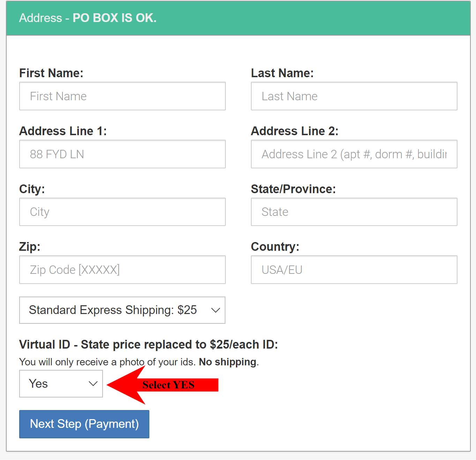This screenshot has width=476, height=460.
Task: Select the Country field showing USA/EU
Action: (354, 270)
